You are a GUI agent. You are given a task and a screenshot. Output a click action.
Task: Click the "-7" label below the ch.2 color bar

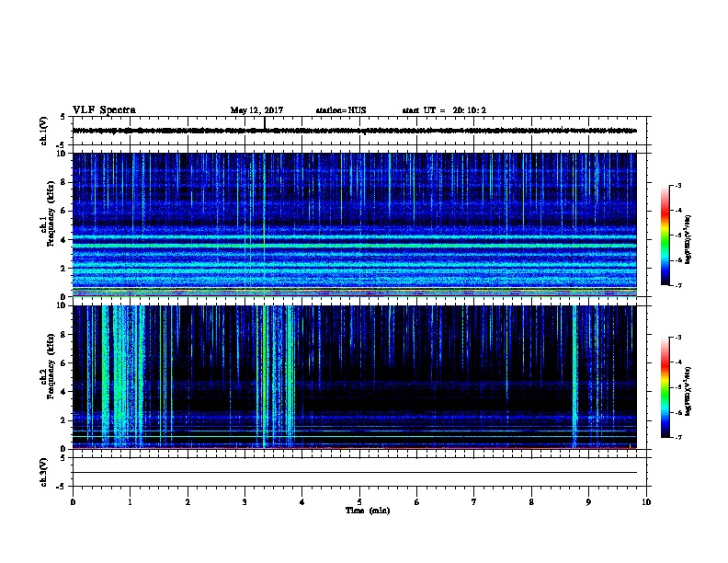click(x=678, y=437)
